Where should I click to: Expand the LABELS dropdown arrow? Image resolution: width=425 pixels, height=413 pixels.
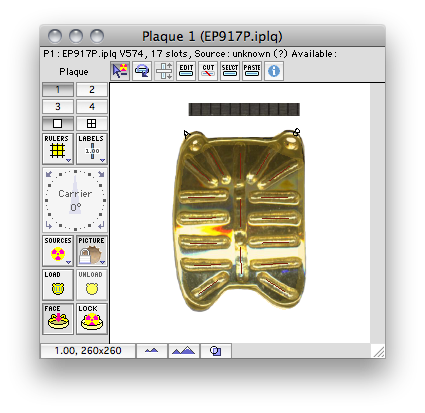click(x=102, y=160)
